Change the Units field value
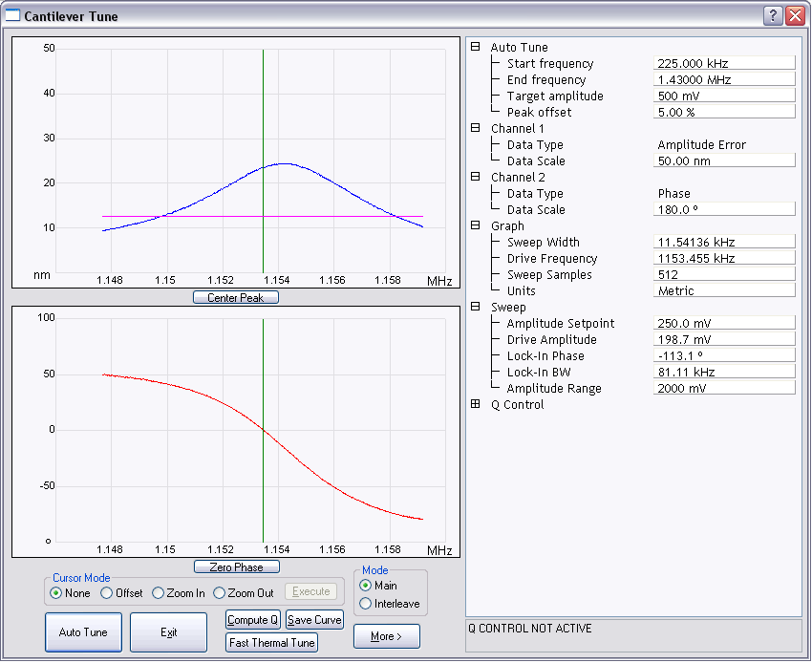This screenshot has width=812, height=663. coord(724,290)
